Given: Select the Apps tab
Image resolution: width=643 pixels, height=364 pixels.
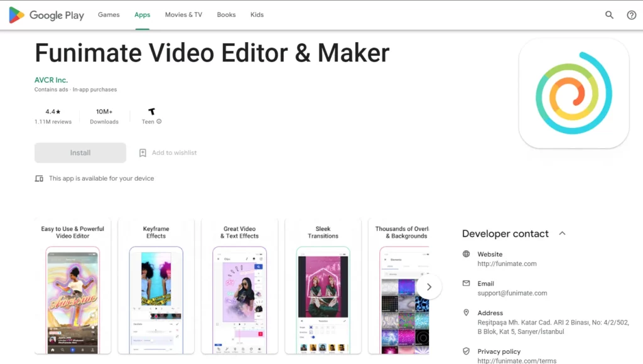Looking at the screenshot, I should [143, 15].
